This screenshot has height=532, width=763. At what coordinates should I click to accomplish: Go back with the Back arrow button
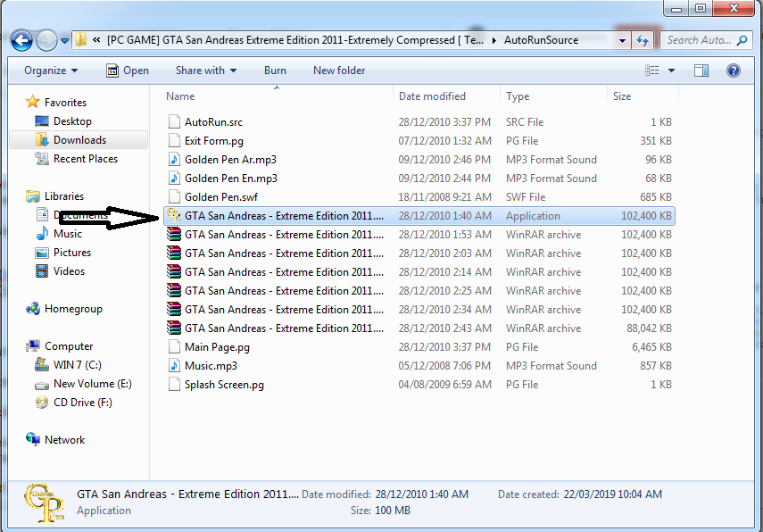point(21,40)
